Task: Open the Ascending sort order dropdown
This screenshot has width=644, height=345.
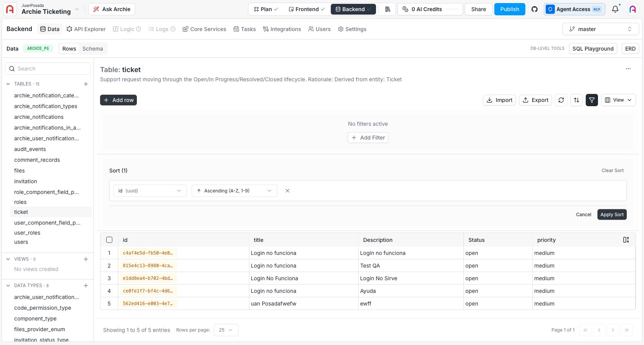Action: coord(235,191)
